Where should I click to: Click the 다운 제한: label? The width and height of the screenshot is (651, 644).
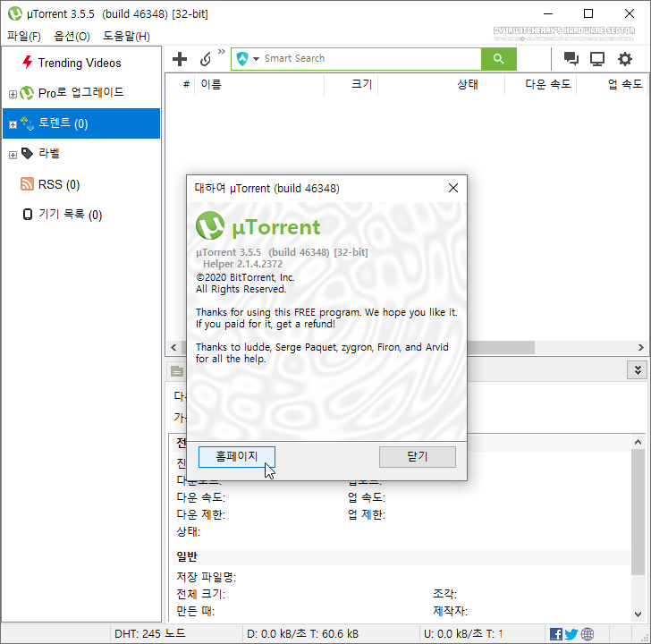click(x=201, y=515)
